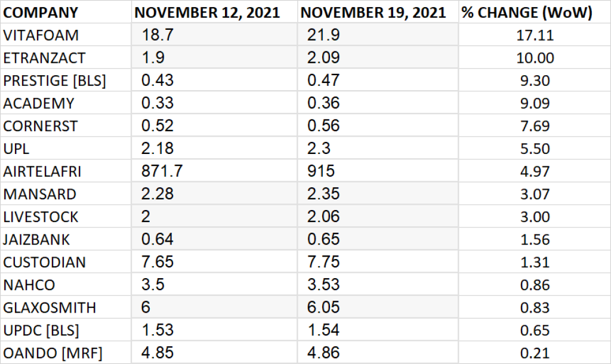
Task: Select PRESTIGE [BLS] row label
Action: coord(66,80)
